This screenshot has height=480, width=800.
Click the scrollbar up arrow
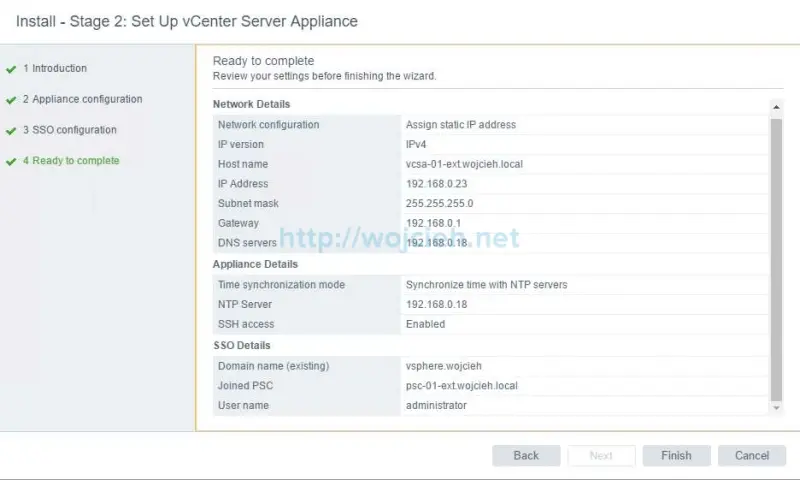tap(776, 107)
